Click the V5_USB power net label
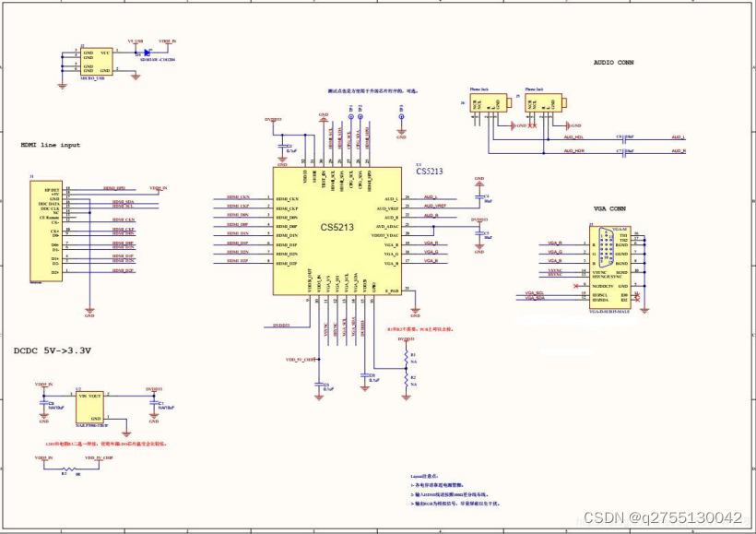 [x=135, y=42]
